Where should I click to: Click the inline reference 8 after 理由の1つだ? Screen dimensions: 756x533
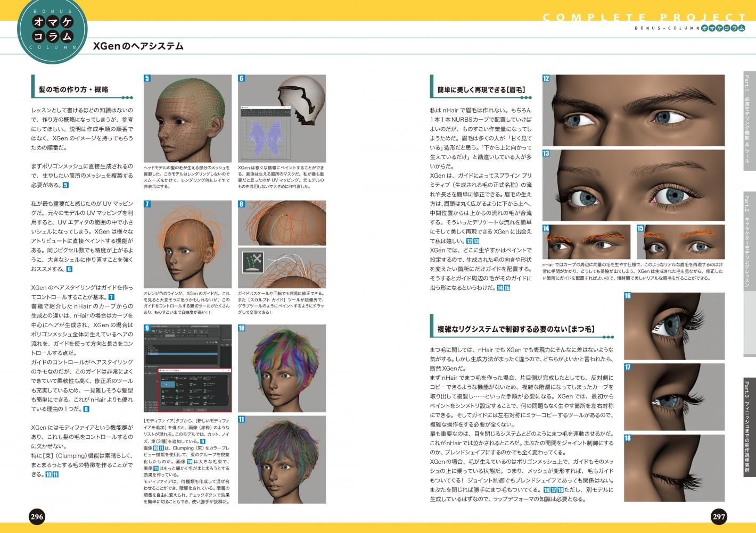point(86,409)
